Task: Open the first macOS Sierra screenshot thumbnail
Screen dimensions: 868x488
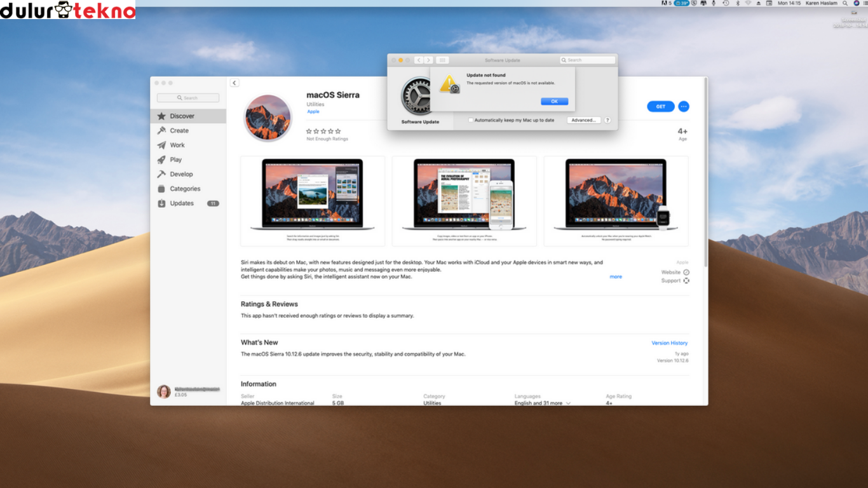Action: pos(313,201)
